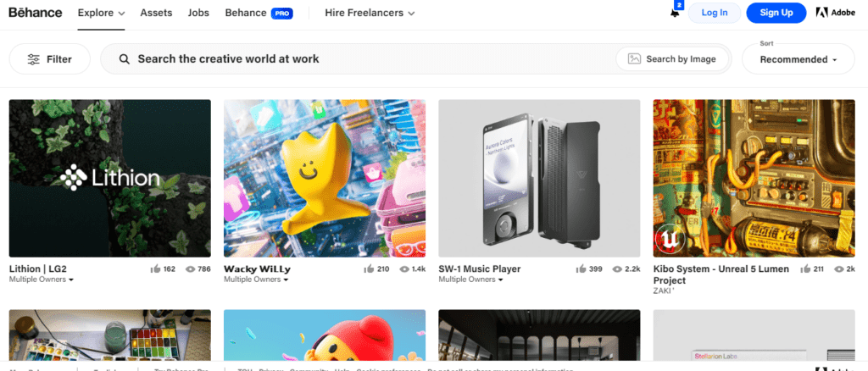
Task: Open the Sort Recommended dropdown
Action: tap(798, 59)
